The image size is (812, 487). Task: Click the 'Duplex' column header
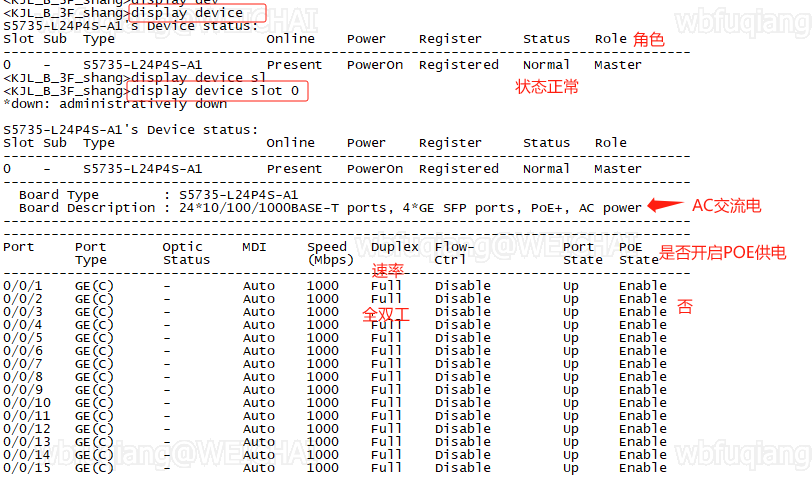395,247
